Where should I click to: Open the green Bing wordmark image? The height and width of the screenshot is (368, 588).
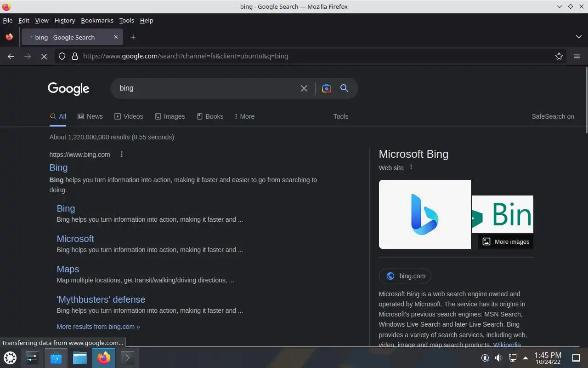click(503, 214)
